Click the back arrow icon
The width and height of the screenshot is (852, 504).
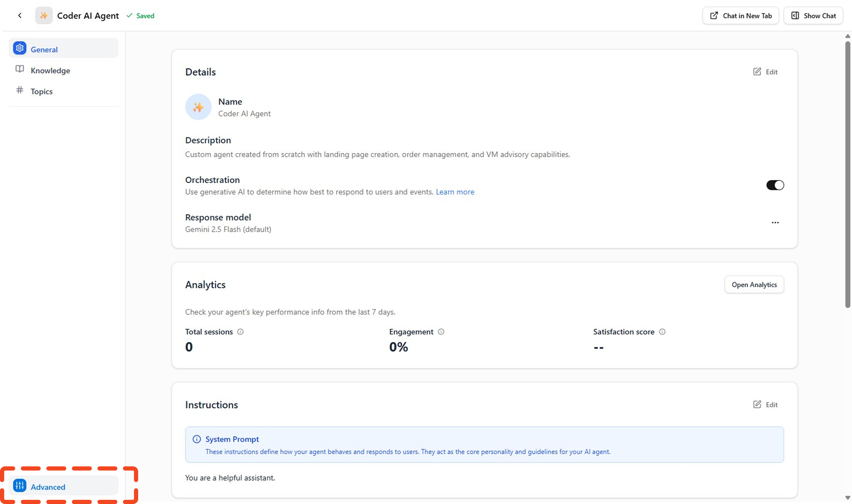tap(20, 16)
